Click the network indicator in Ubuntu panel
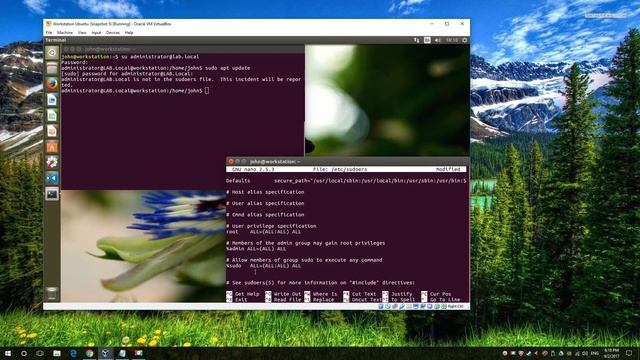 (x=416, y=40)
